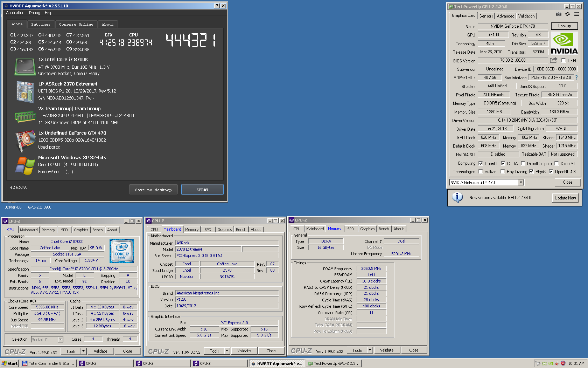588x368 pixels.
Task: Click the graphics card icon in Aquamark
Action: 25,141
